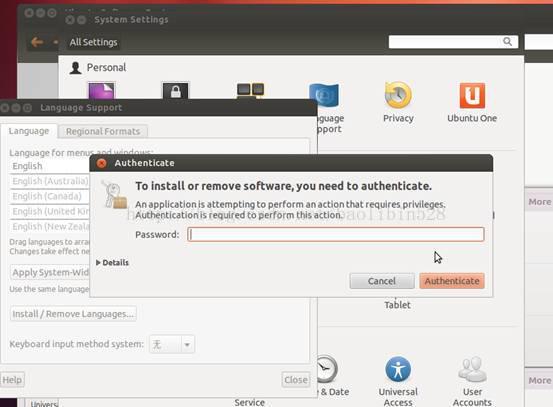The height and width of the screenshot is (407, 553).
Task: Click the lock icon under Personal
Action: (176, 91)
